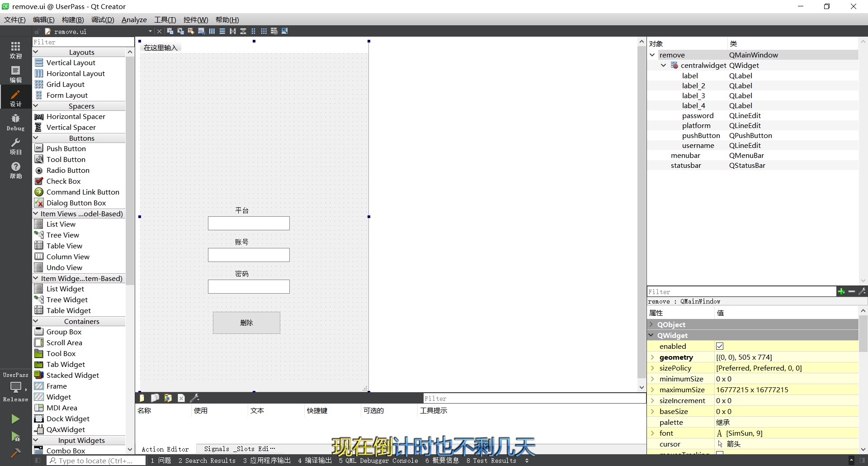The image size is (868, 466).
Task: Open property editor wrench settings
Action: [862, 291]
